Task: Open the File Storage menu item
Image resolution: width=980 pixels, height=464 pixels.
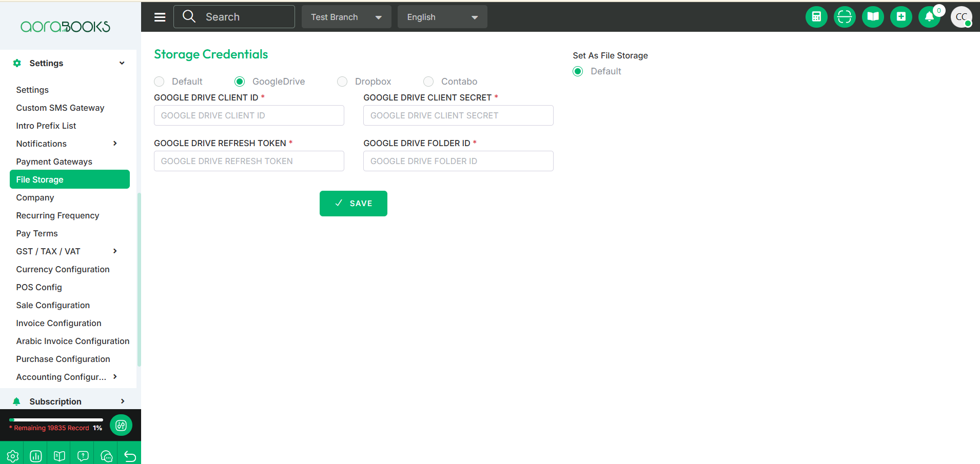Action: [x=70, y=179]
